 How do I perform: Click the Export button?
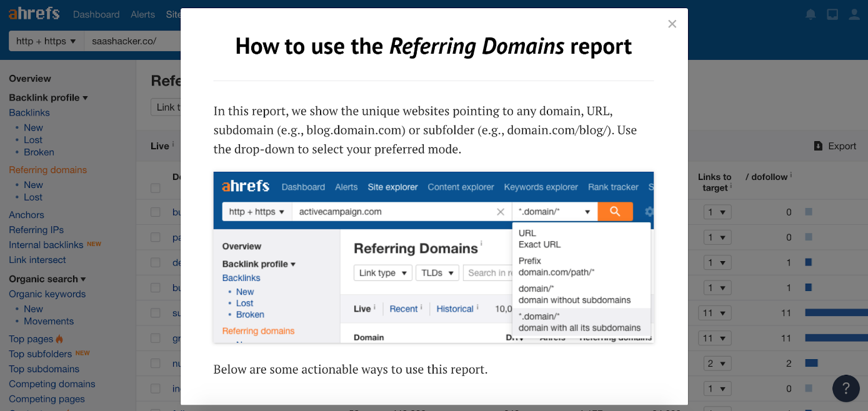pos(836,146)
